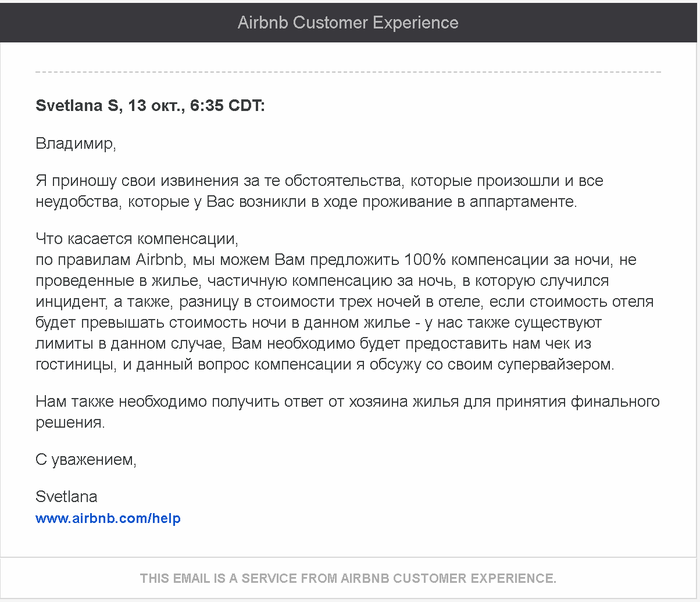Click the 100% figure in the compensation text

coord(394,259)
